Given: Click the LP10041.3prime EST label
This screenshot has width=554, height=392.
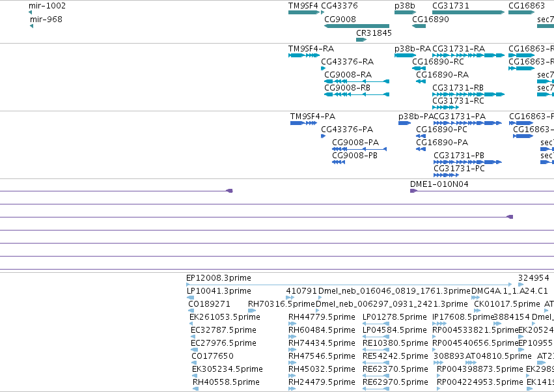Looking at the screenshot, I should (219, 291).
